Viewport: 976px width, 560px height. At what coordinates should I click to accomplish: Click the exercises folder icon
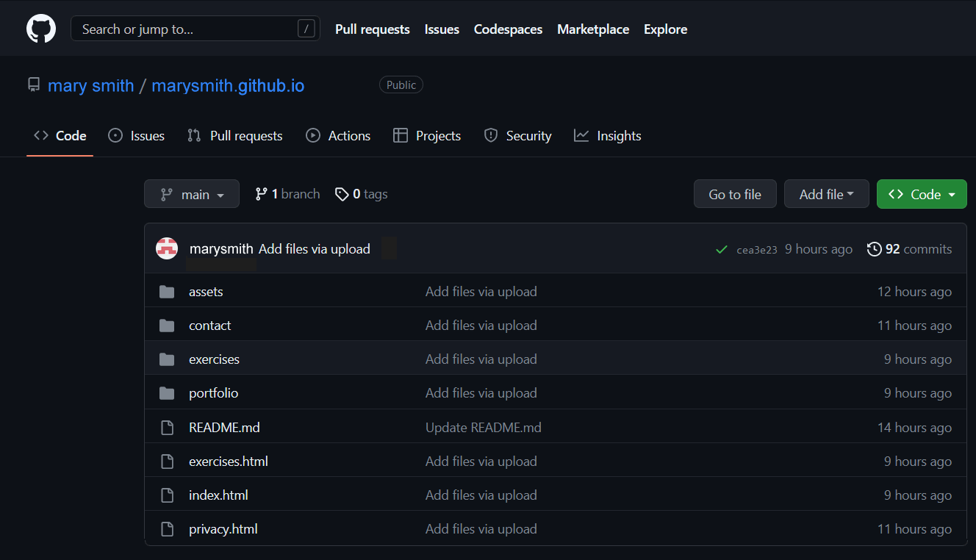pyautogui.click(x=167, y=359)
